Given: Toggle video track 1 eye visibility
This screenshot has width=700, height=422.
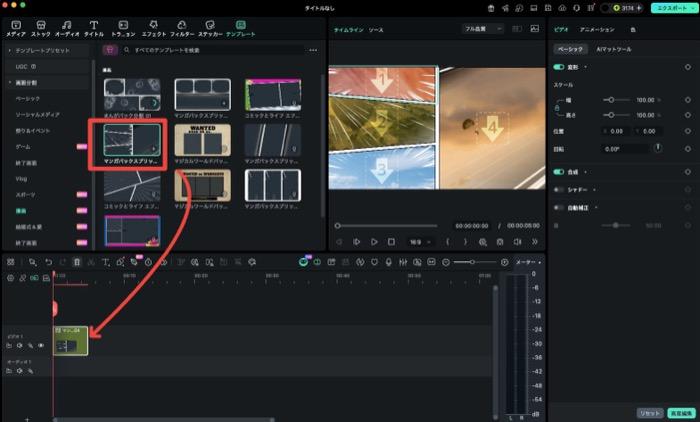Looking at the screenshot, I should point(41,345).
